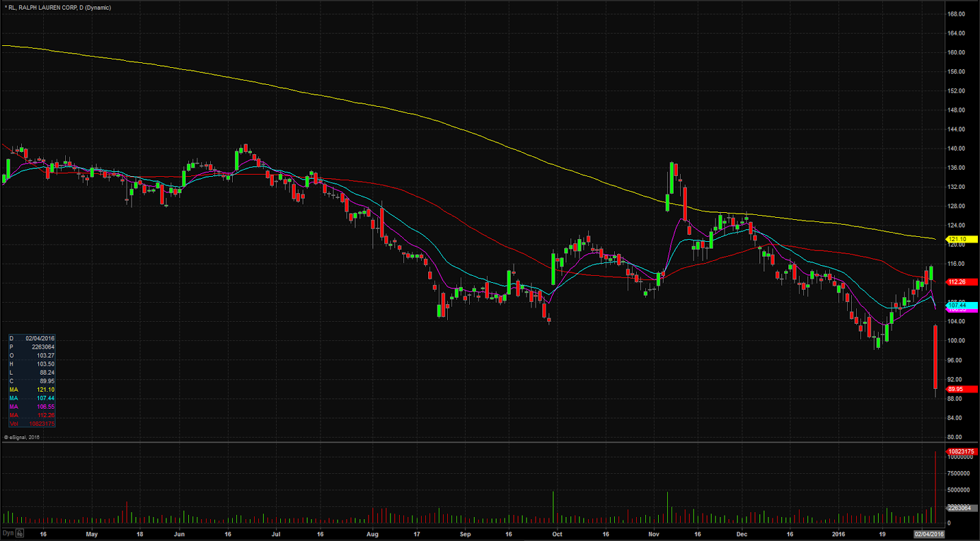The image size is (980, 541).
Task: Click the large red candlestick from 02/04/2016
Action: coord(935,357)
